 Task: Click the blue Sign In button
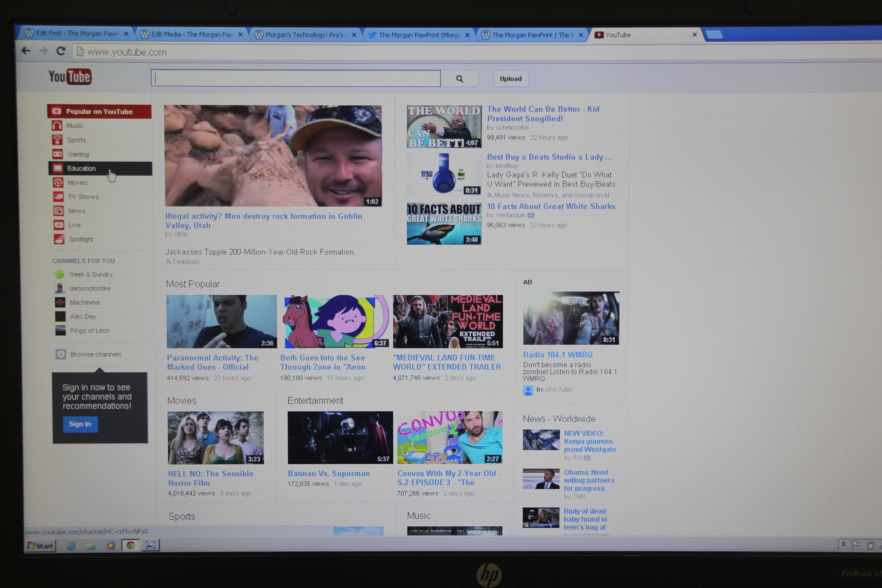click(x=80, y=424)
